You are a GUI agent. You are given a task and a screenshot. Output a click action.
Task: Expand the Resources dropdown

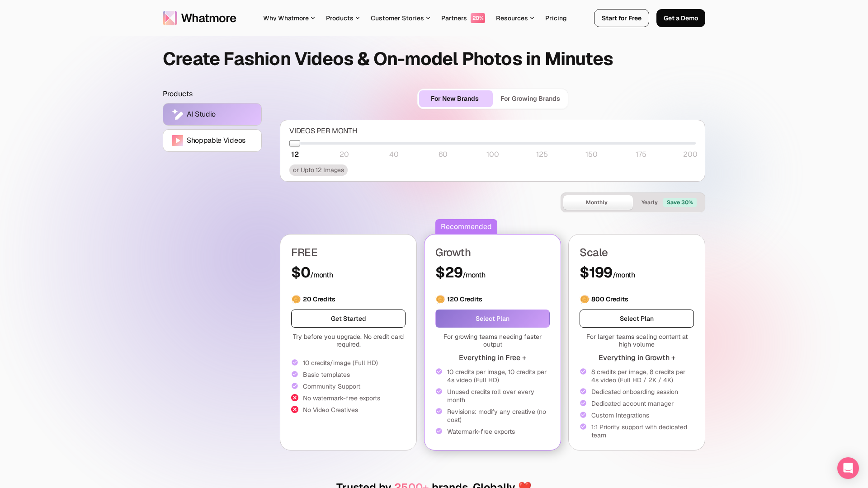tap(515, 18)
